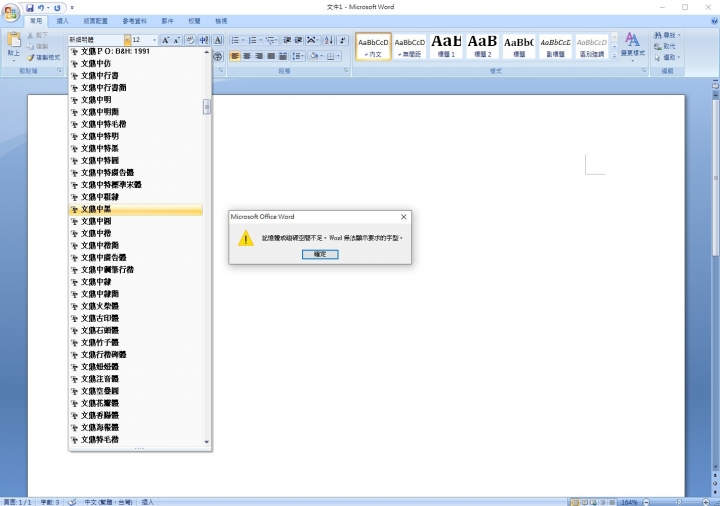Decrease paragraph indent

(287, 40)
